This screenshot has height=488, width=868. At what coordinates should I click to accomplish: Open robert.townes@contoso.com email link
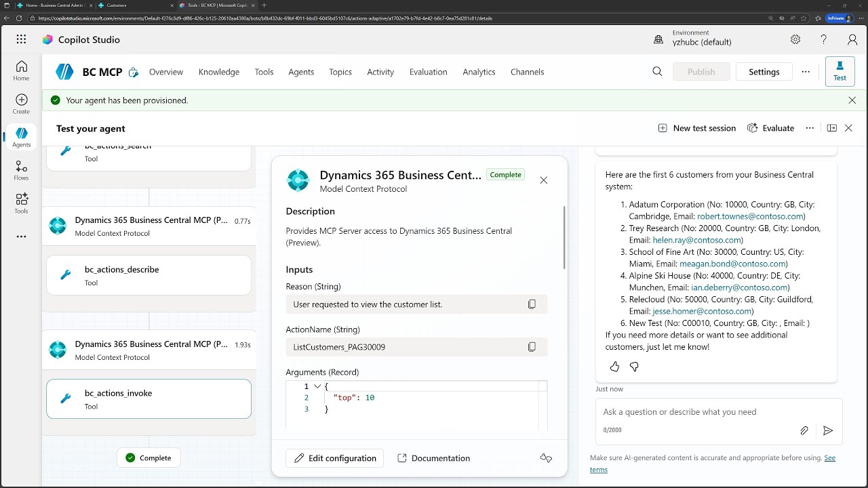[749, 216]
